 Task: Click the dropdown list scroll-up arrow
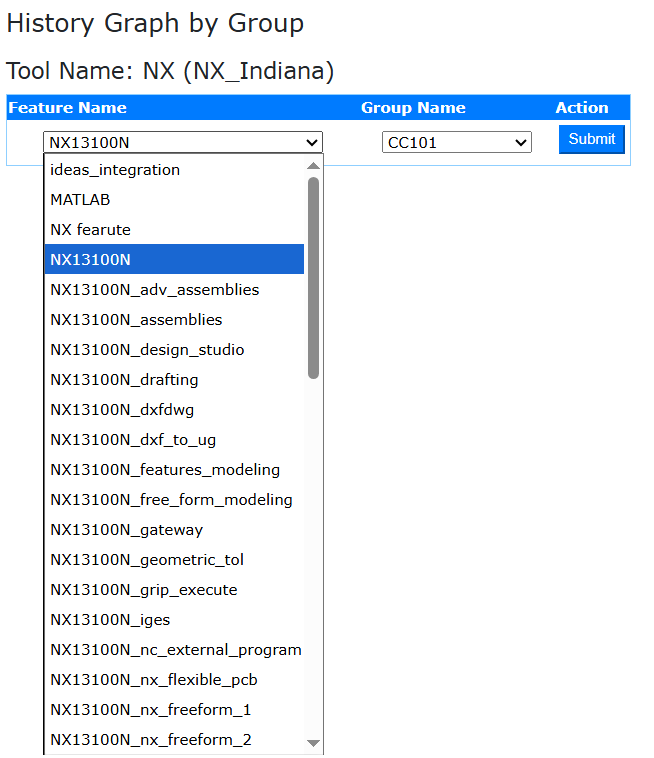coord(313,166)
